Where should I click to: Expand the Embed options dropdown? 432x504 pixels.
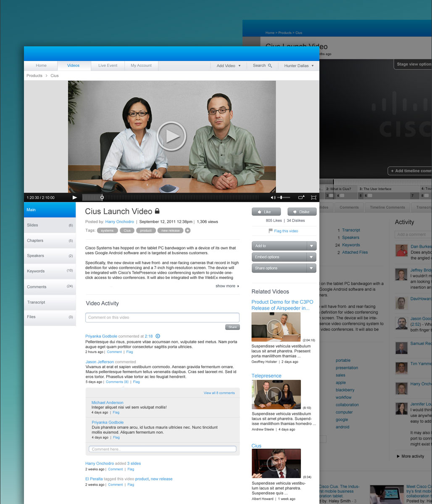[x=284, y=257]
